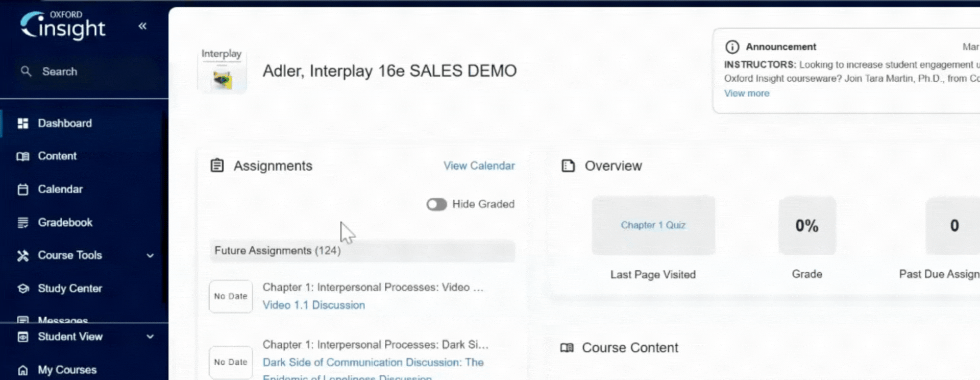Click the Calendar icon in sidebar
The width and height of the screenshot is (980, 380).
coord(23,189)
